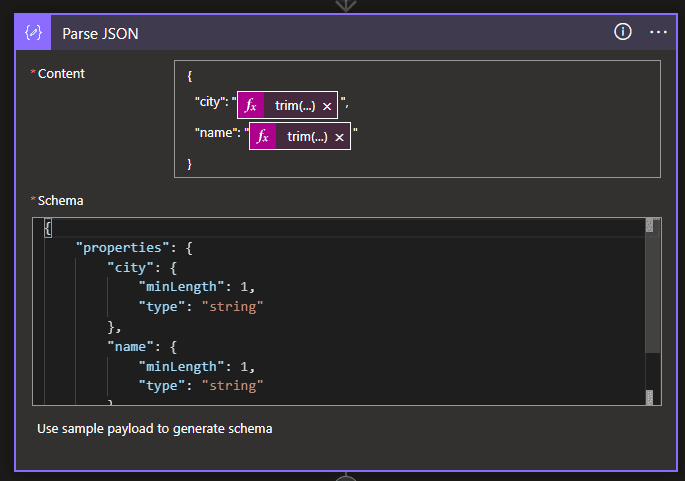This screenshot has width=685, height=481.
Task: Click the add step connector below card
Action: (345, 477)
